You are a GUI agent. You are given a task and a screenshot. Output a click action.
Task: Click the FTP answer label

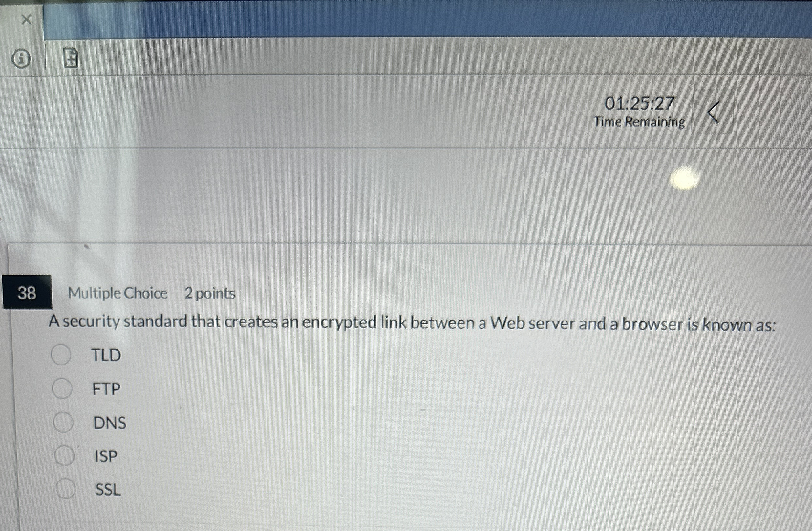(x=106, y=389)
